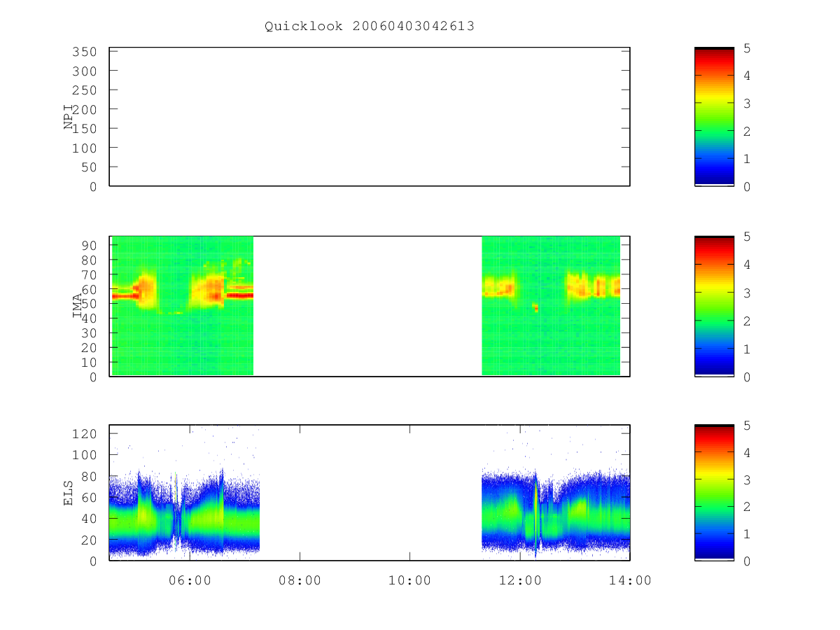Click inside the empty NPI plot panel
Screen dimensions: 840x630
(370, 117)
